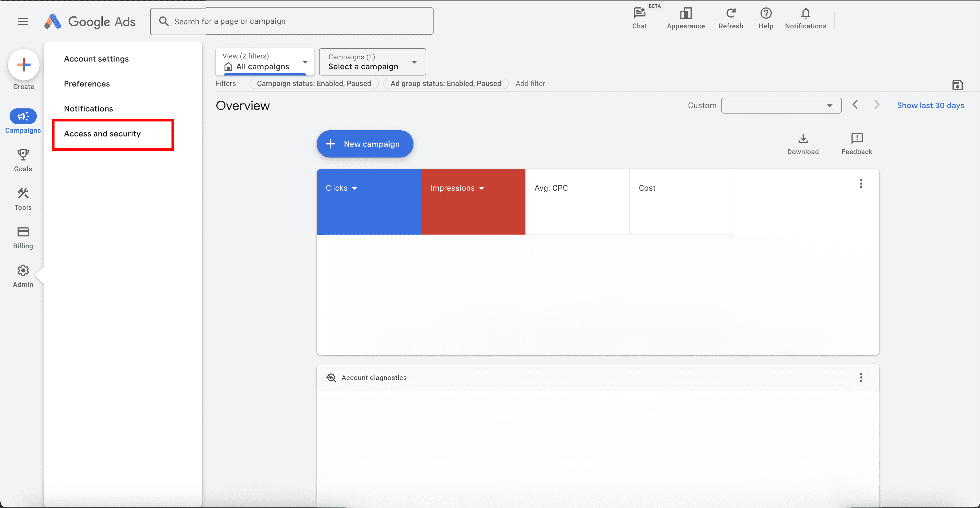Click the New campaign button
Image resolution: width=980 pixels, height=508 pixels.
coord(364,144)
